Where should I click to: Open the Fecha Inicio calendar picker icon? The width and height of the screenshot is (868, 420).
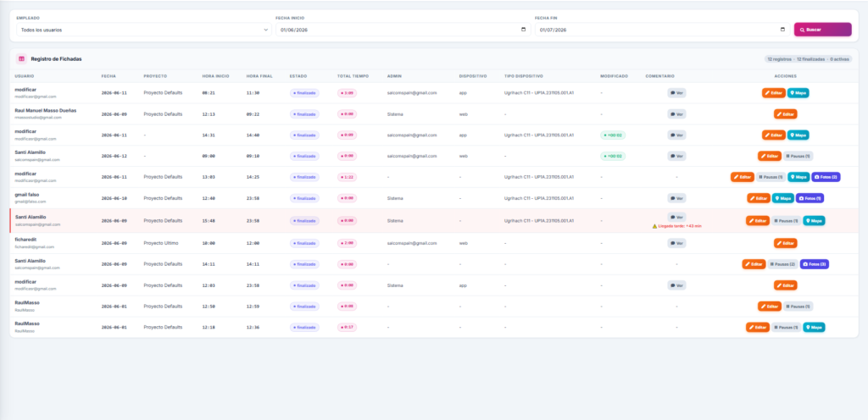(523, 30)
